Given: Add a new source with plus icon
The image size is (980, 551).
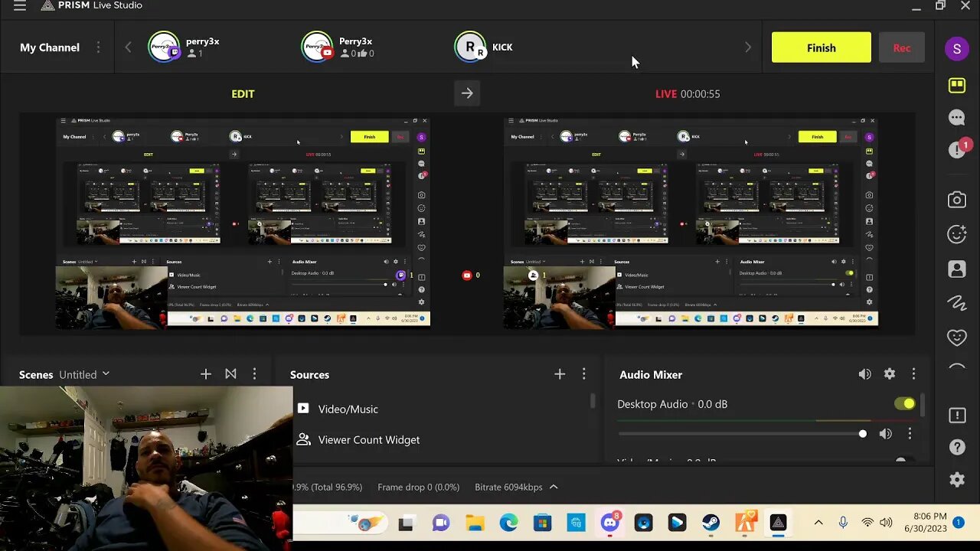Looking at the screenshot, I should (560, 374).
